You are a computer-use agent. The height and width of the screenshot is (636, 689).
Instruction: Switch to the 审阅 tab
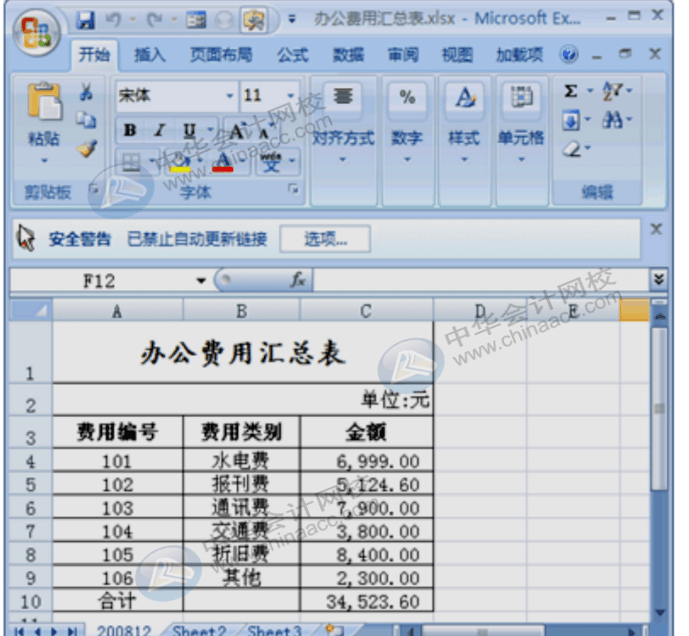(x=403, y=55)
